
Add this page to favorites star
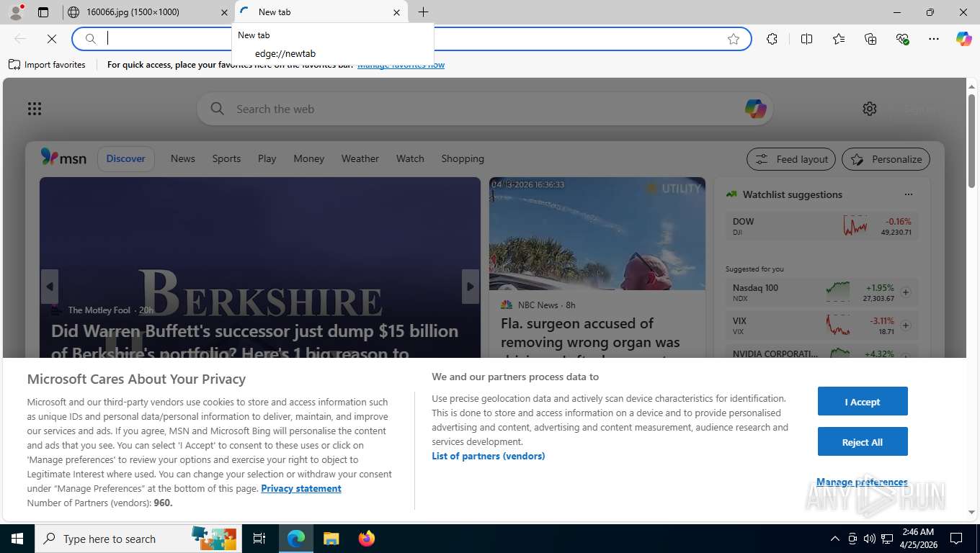[x=734, y=39]
